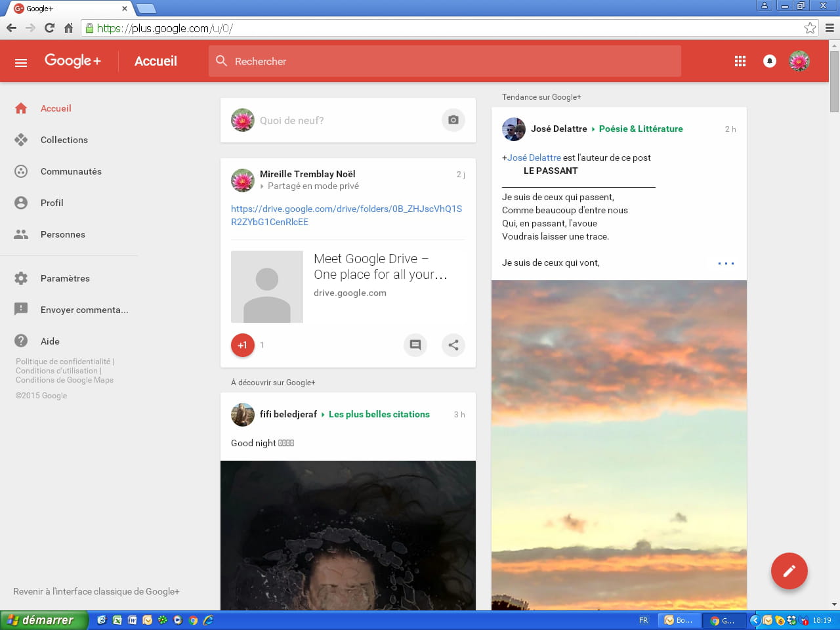The image size is (840, 630).
Task: Bookmark page with the star icon
Action: point(810,28)
